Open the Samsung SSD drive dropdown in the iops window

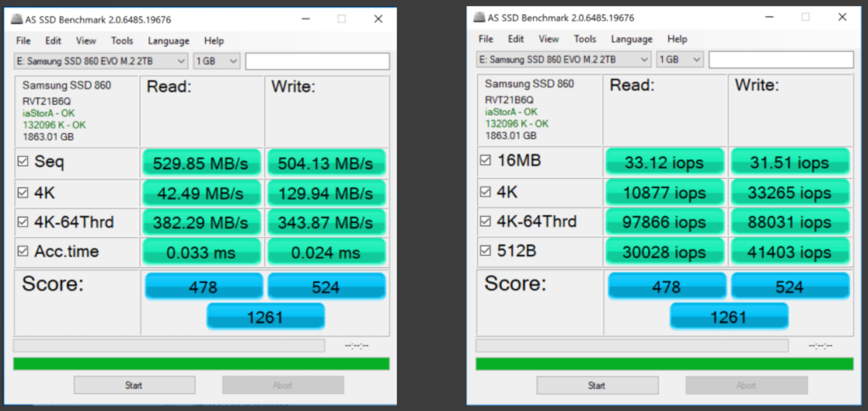pyautogui.click(x=565, y=59)
